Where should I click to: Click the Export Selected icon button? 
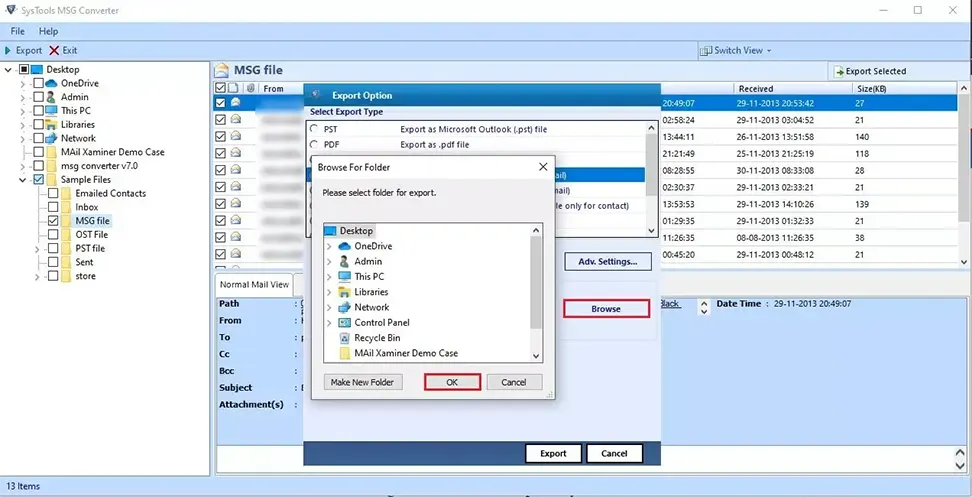[838, 71]
